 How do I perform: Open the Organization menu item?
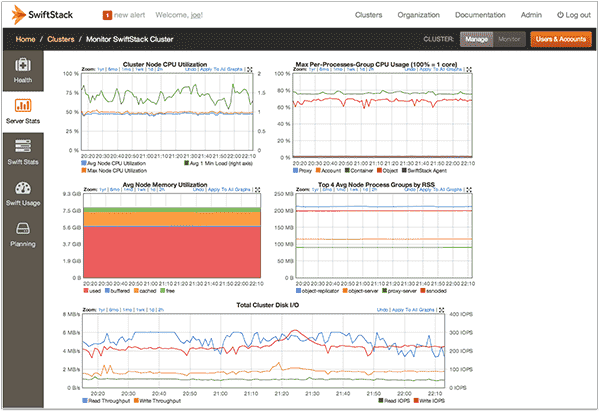point(418,15)
